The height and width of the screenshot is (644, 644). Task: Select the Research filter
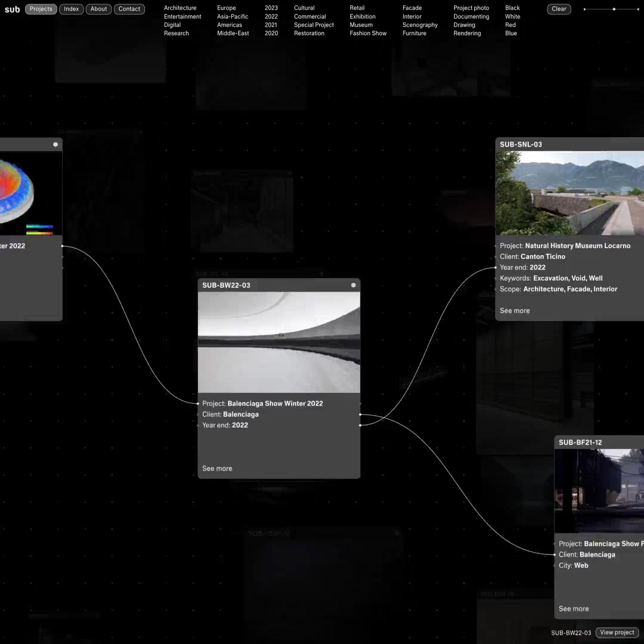[x=177, y=33]
